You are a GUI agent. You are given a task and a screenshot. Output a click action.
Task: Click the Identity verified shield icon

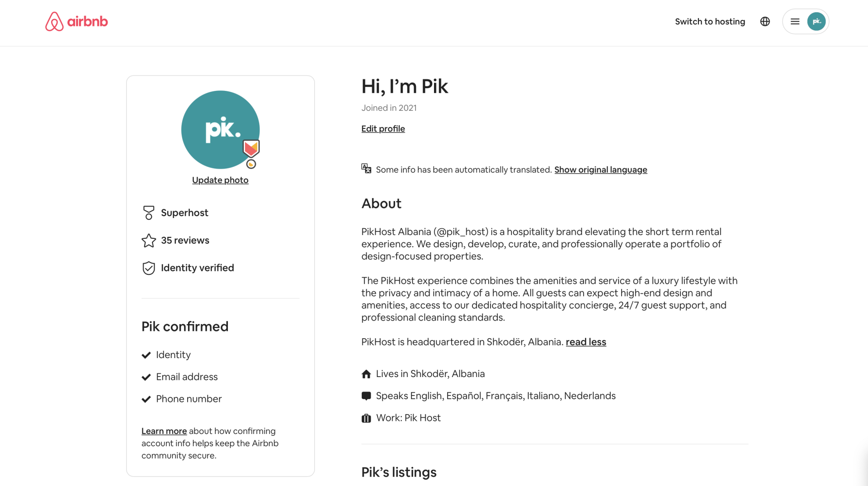click(149, 268)
